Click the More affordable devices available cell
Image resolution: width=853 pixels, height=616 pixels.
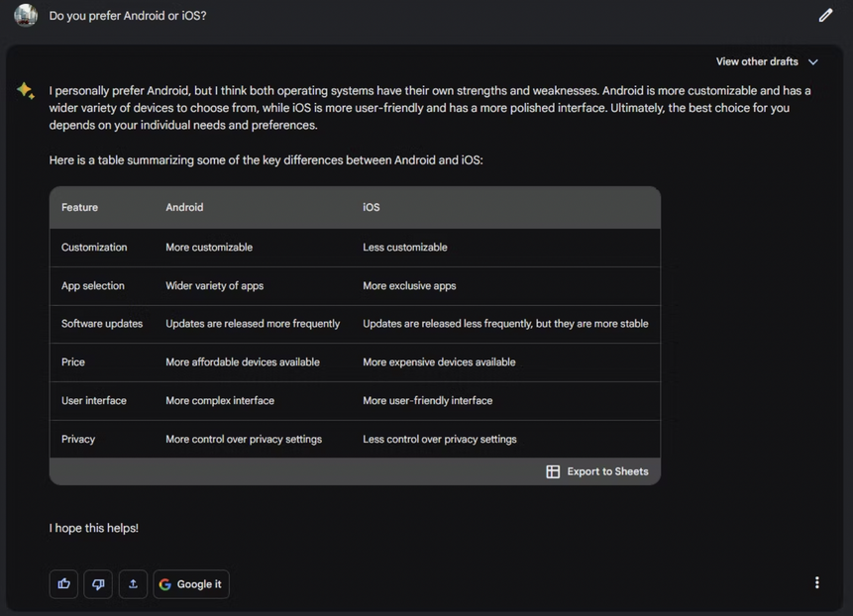tap(243, 362)
